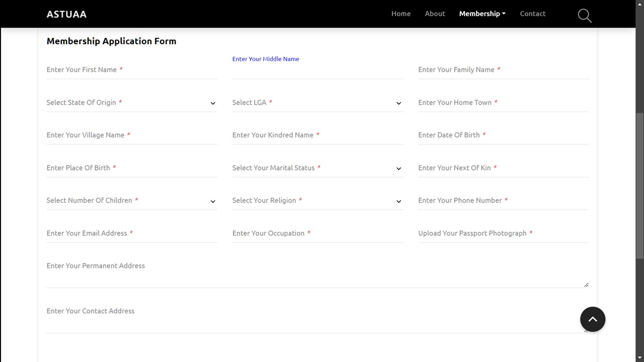Click Upload Your Passport Photograph field
Viewport: 644px width, 362px height.
[x=503, y=233]
